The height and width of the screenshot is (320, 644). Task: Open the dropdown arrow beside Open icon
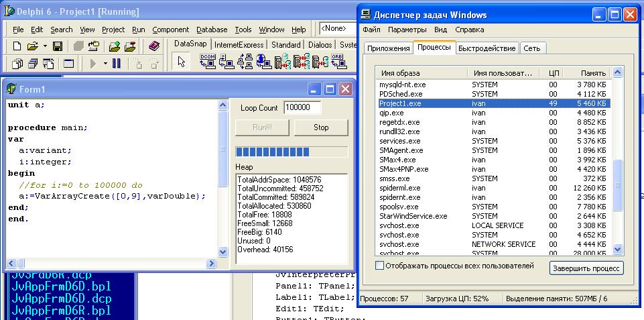[45, 46]
